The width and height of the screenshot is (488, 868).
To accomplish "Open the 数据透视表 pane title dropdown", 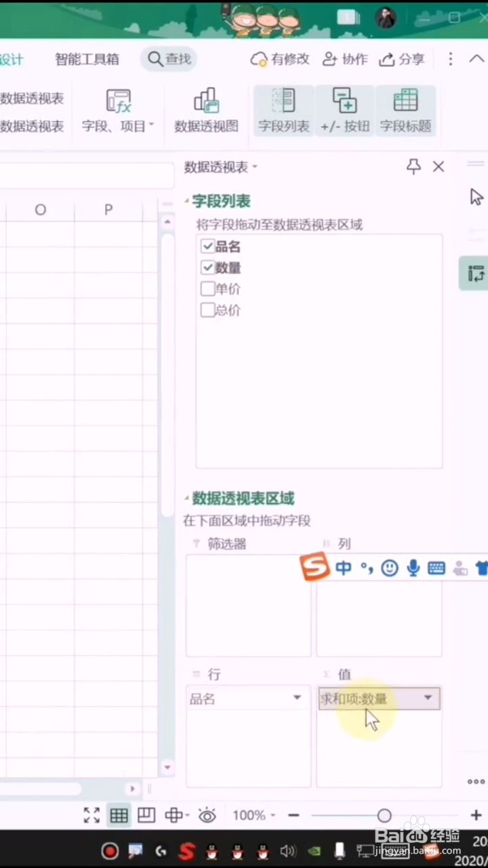I will [x=255, y=167].
